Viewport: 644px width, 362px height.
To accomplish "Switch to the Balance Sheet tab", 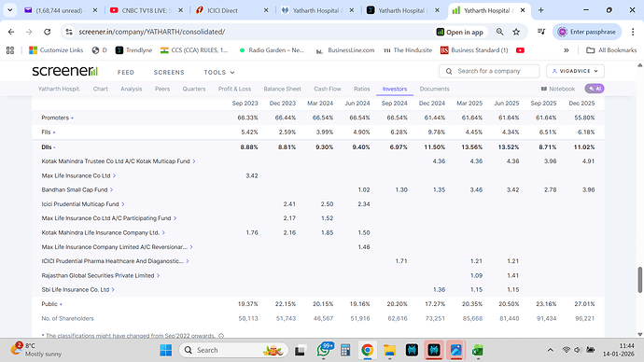I will pyautogui.click(x=282, y=89).
